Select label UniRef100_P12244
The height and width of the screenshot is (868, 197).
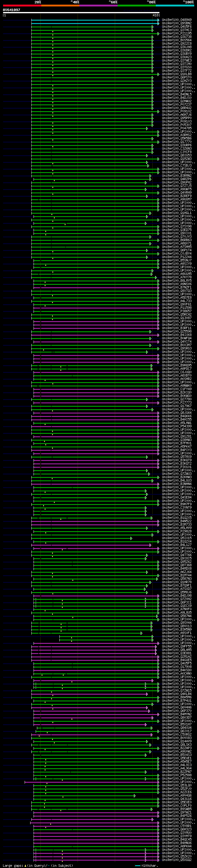pyautogui.click(x=177, y=257)
